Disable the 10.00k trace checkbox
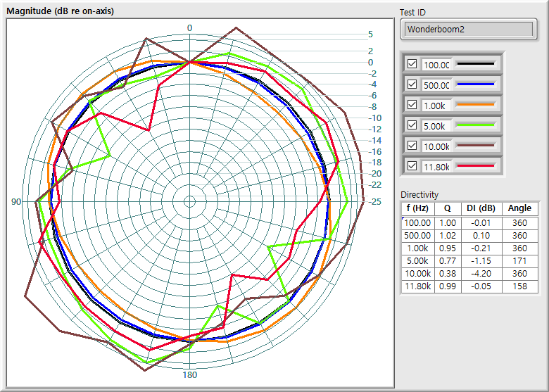549x392 pixels. 412,145
